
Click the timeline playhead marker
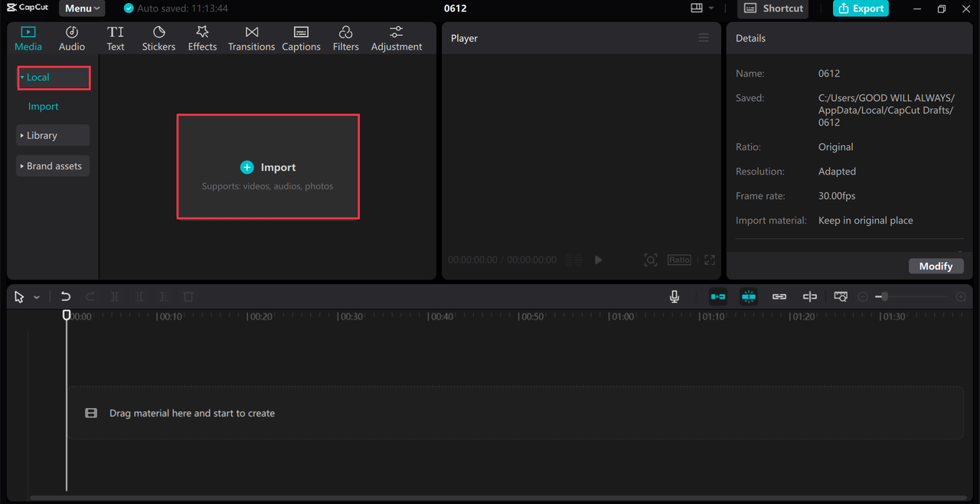(x=67, y=315)
